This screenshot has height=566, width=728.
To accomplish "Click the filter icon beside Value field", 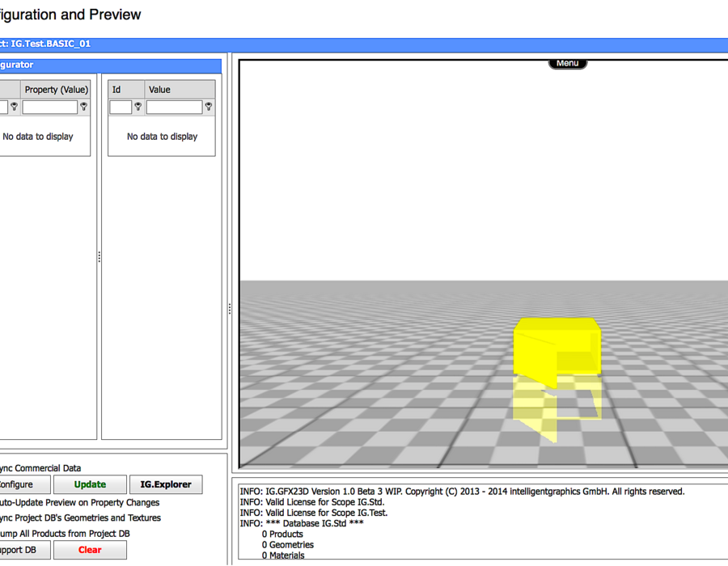I will pos(209,107).
